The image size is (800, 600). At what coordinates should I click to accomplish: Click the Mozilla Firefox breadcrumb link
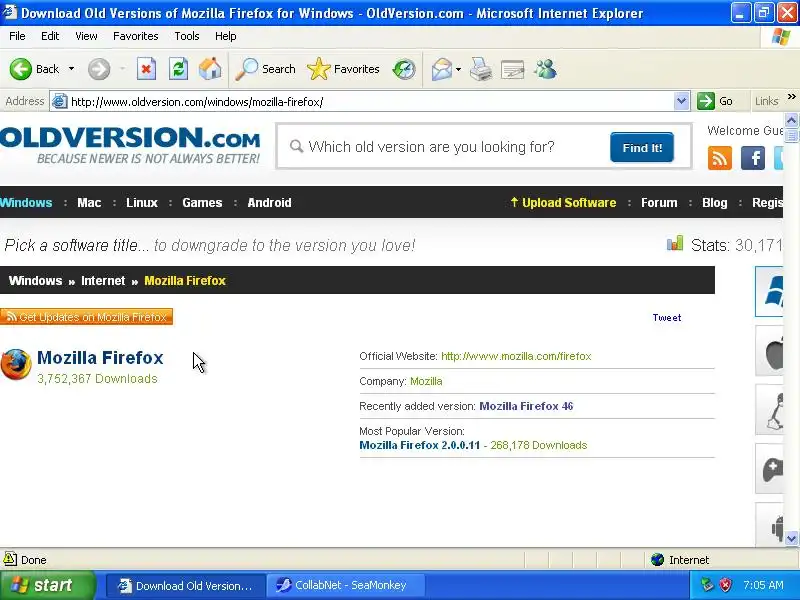(185, 281)
